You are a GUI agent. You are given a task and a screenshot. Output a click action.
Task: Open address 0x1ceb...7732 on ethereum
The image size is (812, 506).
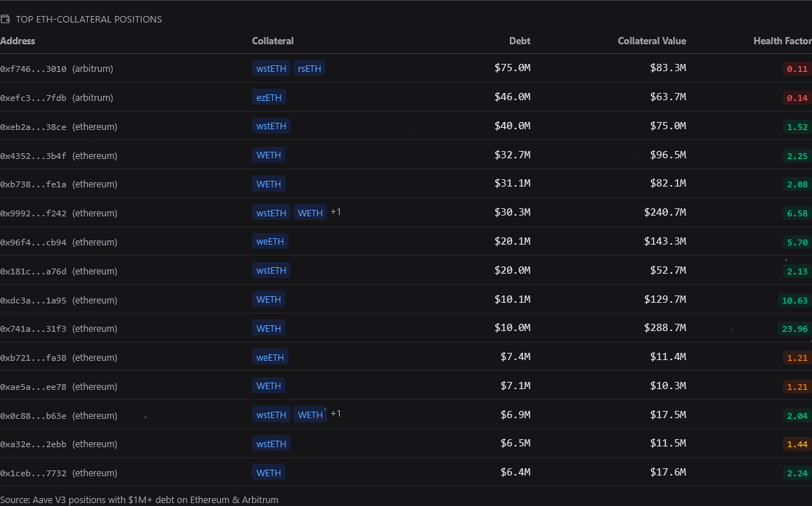(33, 473)
